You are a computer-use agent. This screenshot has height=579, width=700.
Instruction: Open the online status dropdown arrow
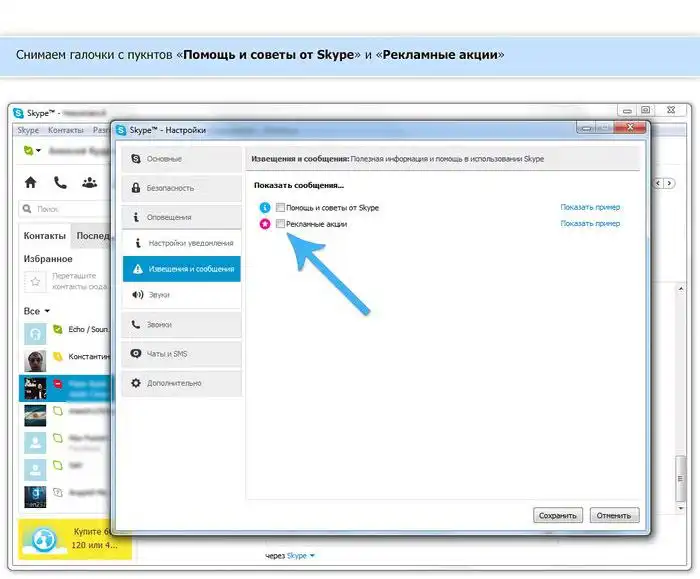point(39,151)
